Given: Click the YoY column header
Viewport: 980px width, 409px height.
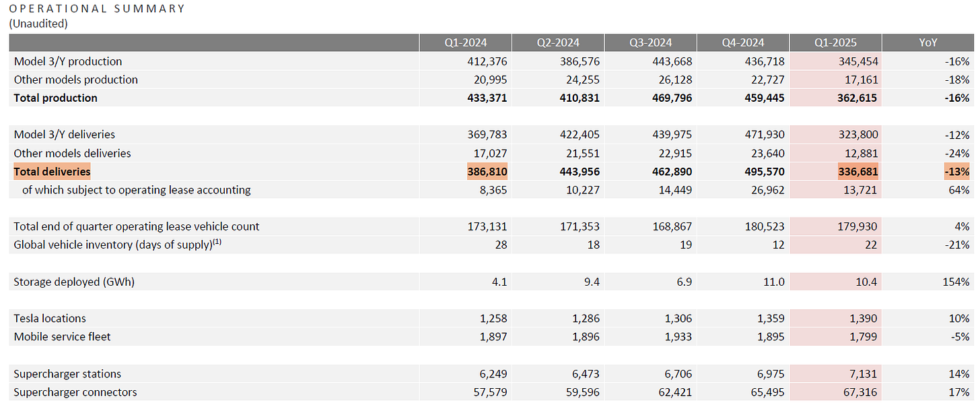Looking at the screenshot, I should (x=928, y=42).
